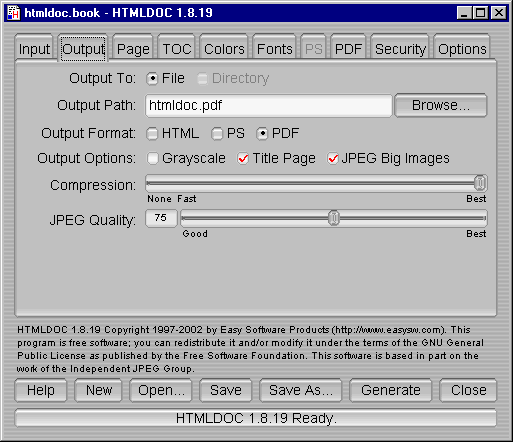The width and height of the screenshot is (513, 442).
Task: Switch to the Fonts tab
Action: pyautogui.click(x=274, y=49)
